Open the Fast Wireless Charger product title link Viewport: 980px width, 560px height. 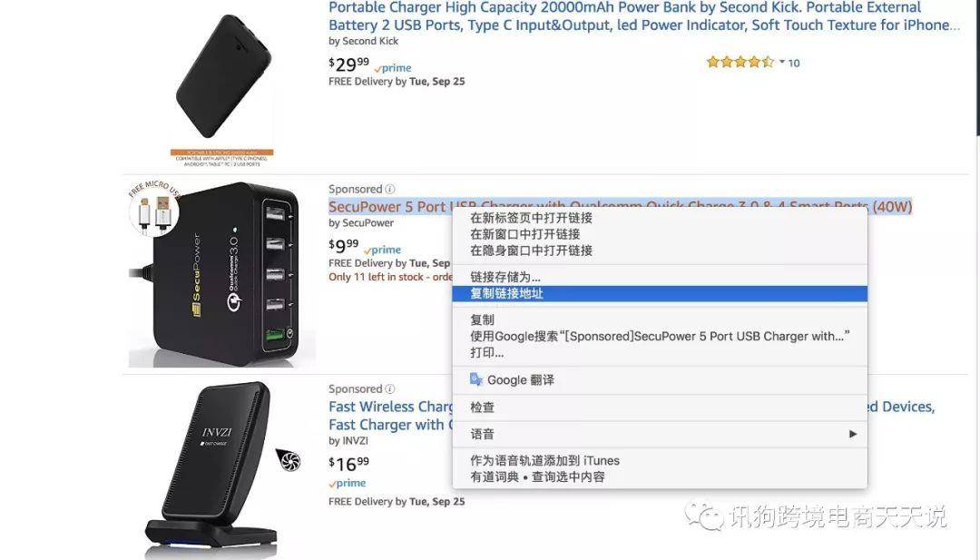[391, 416]
